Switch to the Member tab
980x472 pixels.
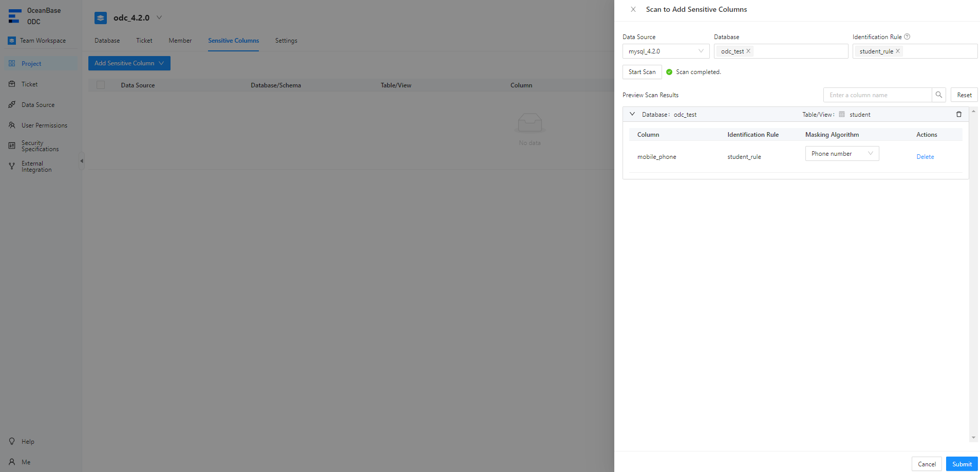[x=180, y=41]
